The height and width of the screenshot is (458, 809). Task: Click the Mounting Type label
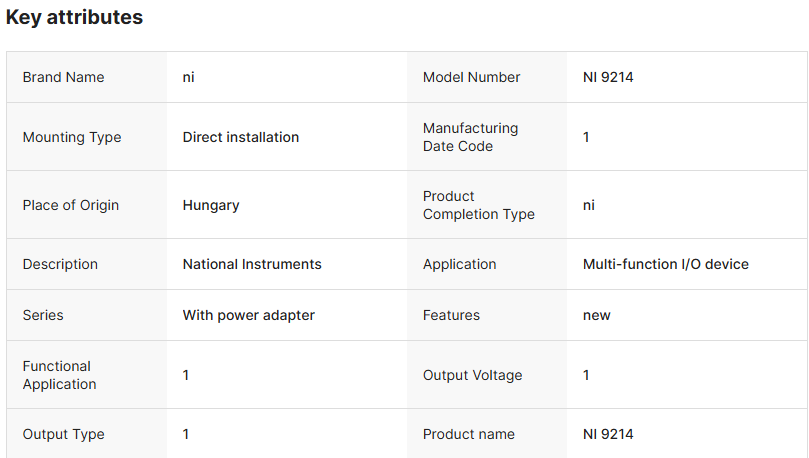(x=72, y=137)
